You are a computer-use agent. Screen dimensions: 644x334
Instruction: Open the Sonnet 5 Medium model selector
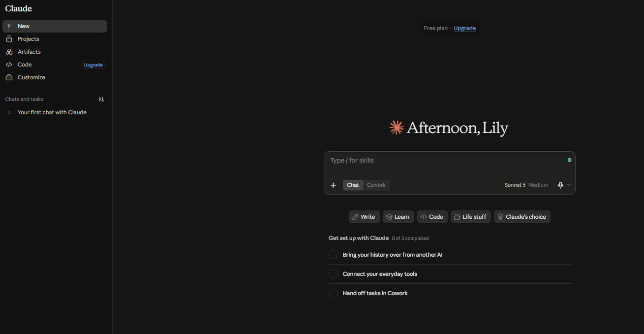click(526, 185)
